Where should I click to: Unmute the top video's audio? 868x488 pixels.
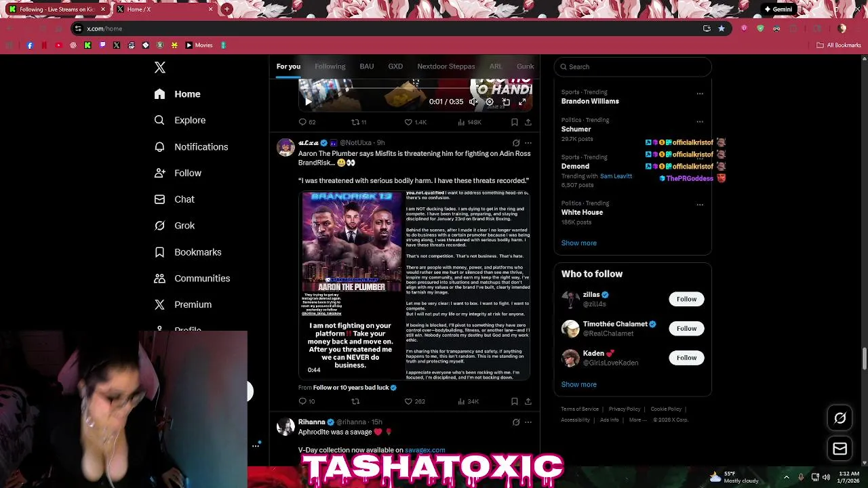click(473, 102)
